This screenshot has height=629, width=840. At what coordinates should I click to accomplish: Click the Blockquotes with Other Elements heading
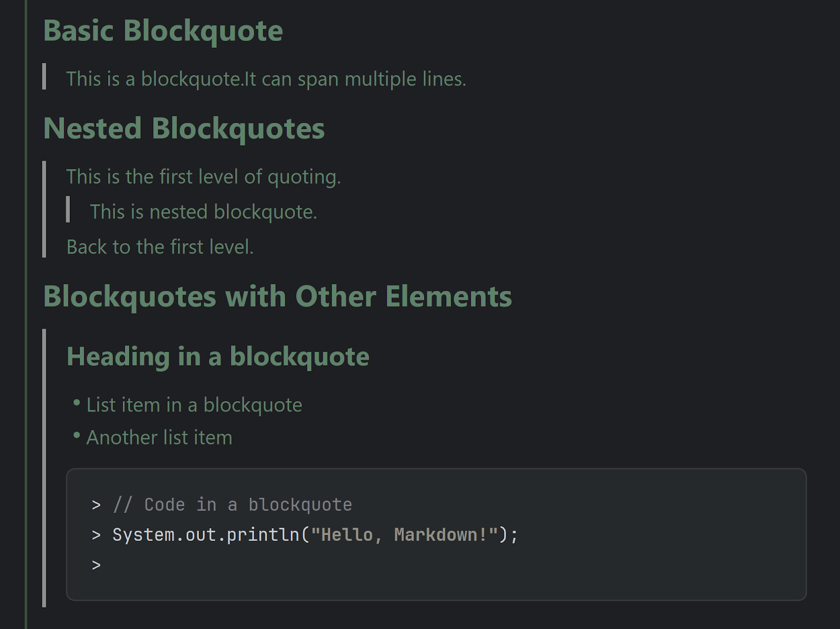point(278,297)
